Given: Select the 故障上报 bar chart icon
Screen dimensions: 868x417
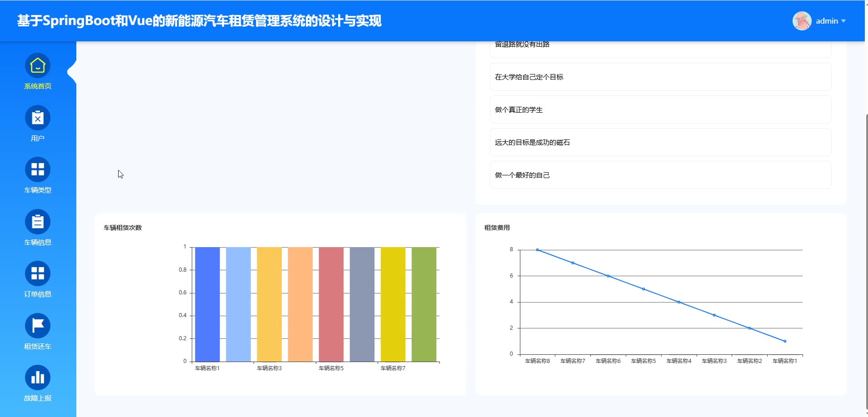Looking at the screenshot, I should (38, 378).
